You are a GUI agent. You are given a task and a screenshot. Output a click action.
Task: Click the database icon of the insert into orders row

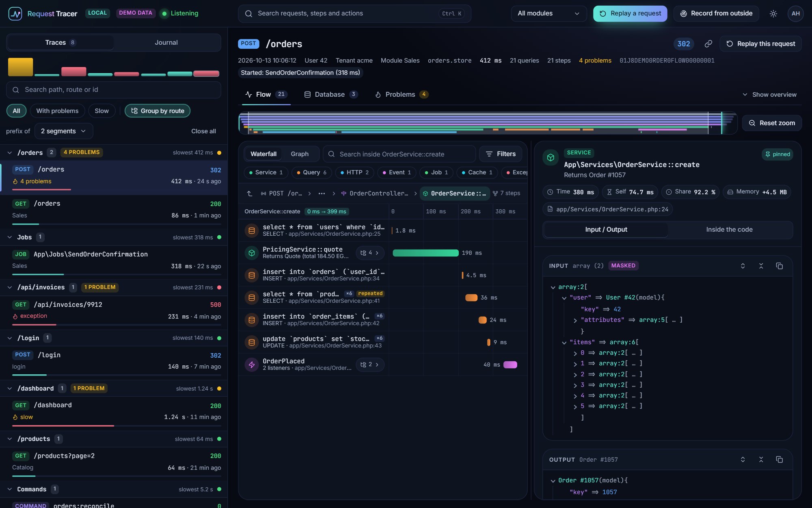252,275
